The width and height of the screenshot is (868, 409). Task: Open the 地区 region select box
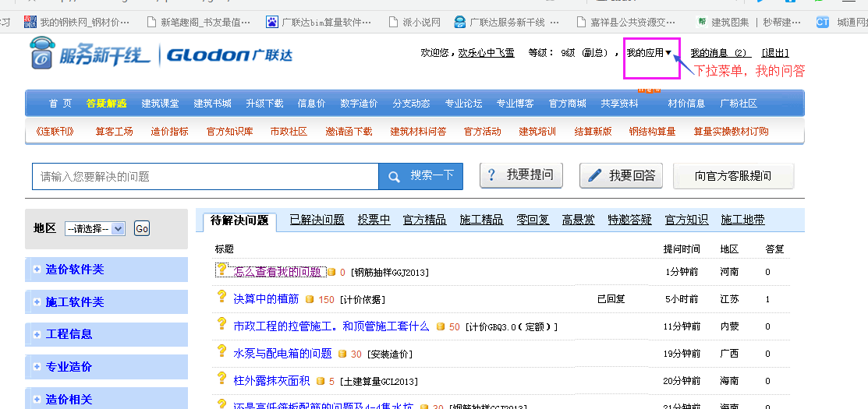click(x=95, y=228)
